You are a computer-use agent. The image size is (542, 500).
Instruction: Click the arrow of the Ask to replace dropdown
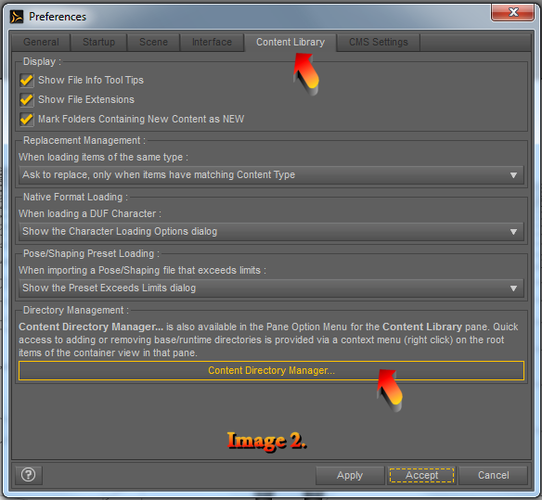coord(514,175)
